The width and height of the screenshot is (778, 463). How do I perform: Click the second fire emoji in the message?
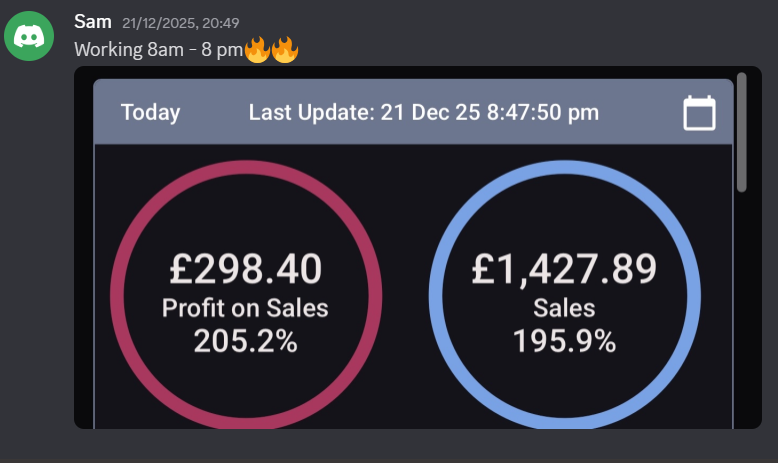(285, 49)
